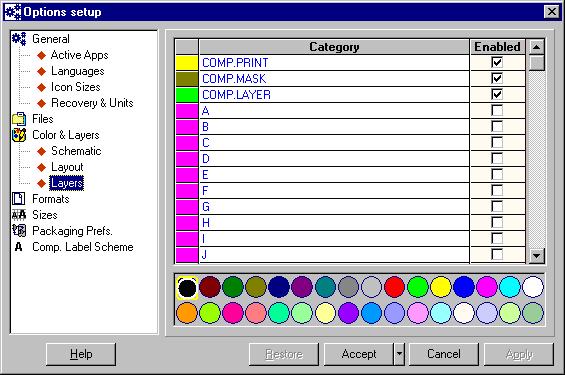The width and height of the screenshot is (565, 375).
Task: Choose the dark red color in the palette
Action: tap(210, 287)
